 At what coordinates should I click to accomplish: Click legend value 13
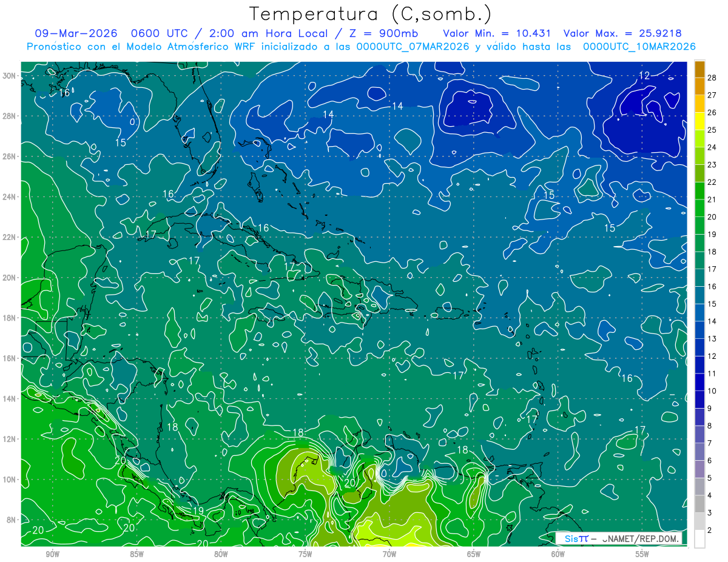click(x=712, y=338)
